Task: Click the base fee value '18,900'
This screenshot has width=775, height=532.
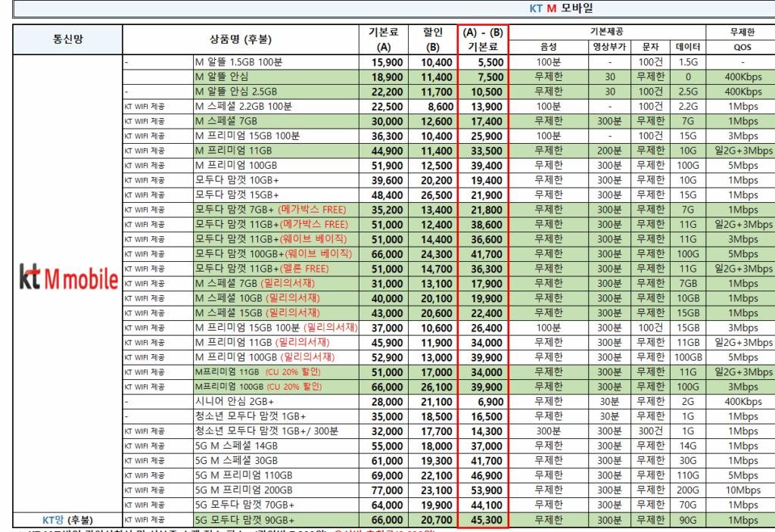Action: (387, 78)
